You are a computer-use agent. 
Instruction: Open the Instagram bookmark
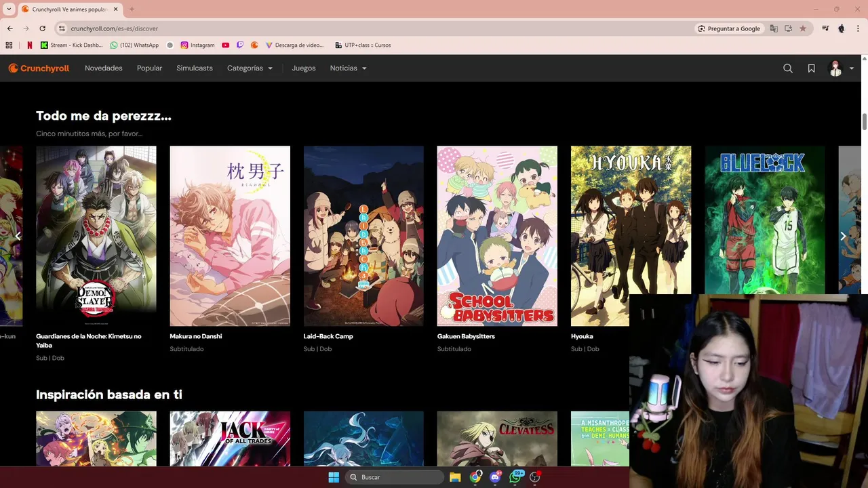[197, 45]
